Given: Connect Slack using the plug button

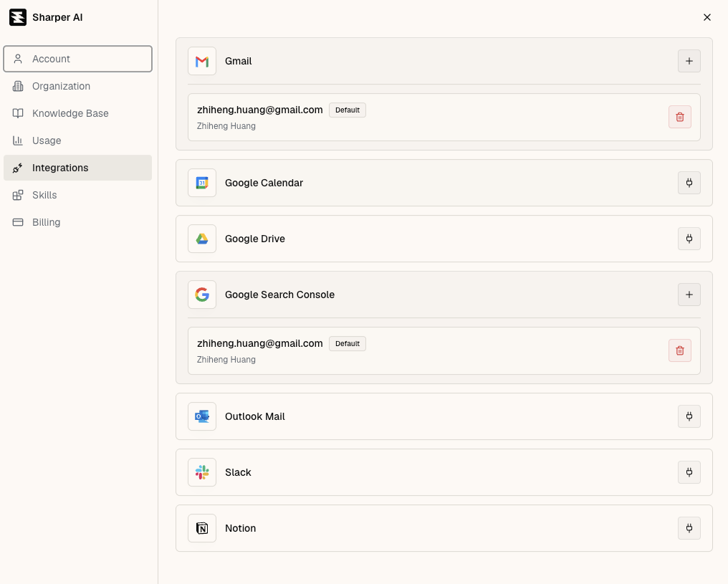Looking at the screenshot, I should [x=689, y=472].
